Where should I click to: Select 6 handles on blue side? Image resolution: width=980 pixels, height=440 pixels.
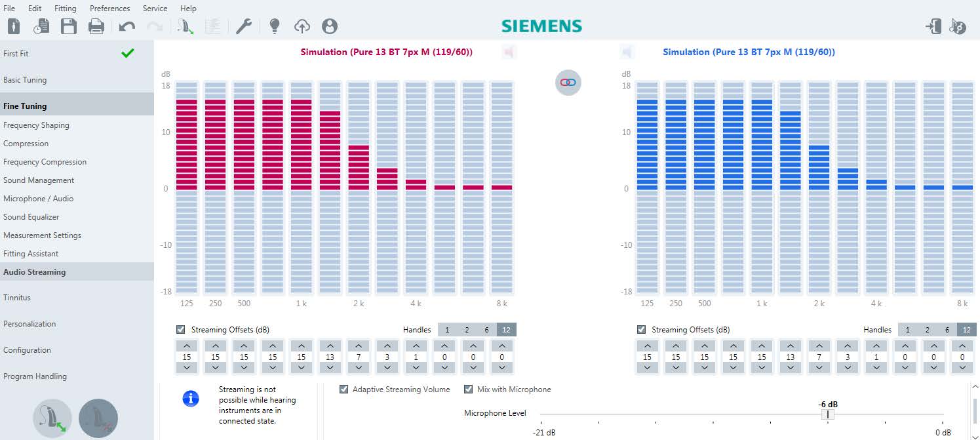(947, 330)
